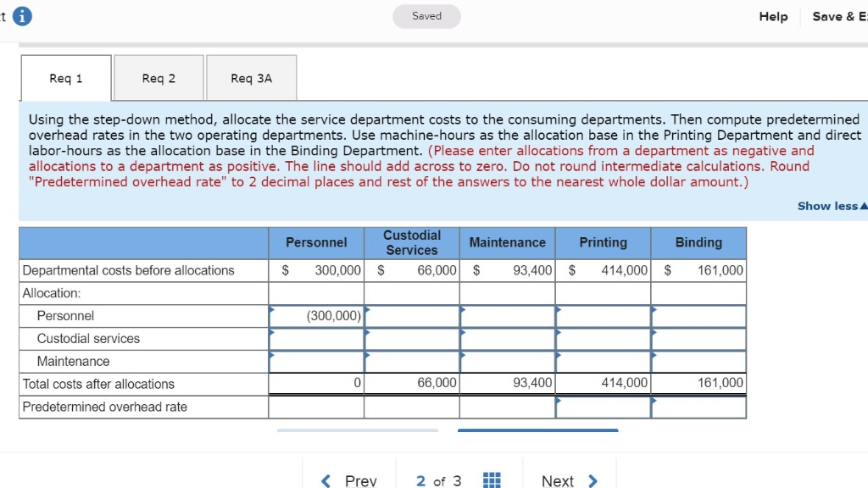Click Predetermined overhead rate row label
Screen dimensions: 868x488
click(104, 407)
